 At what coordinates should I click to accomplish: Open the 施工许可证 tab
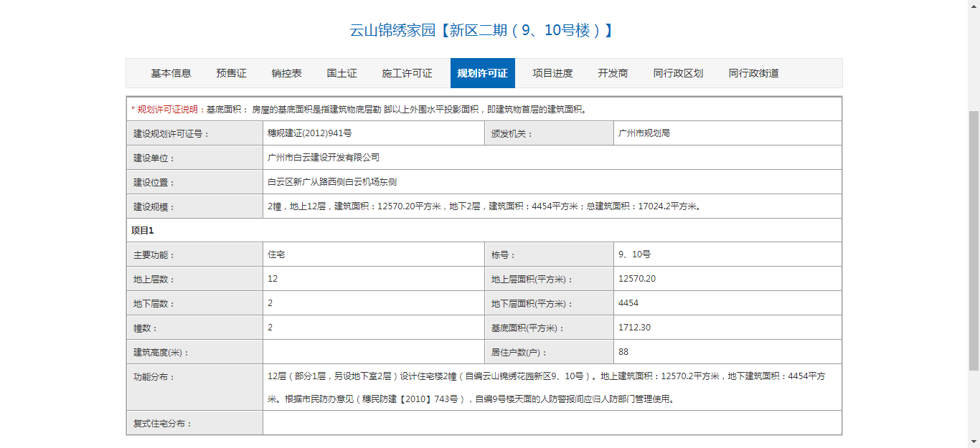(407, 73)
